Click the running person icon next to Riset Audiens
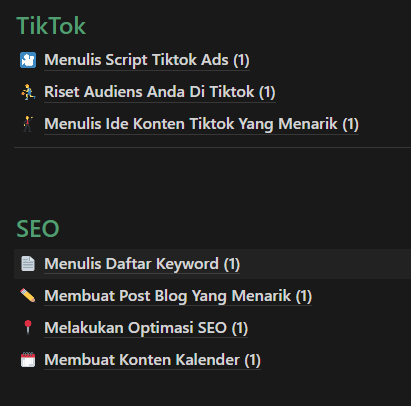The width and height of the screenshot is (411, 406). [x=28, y=92]
